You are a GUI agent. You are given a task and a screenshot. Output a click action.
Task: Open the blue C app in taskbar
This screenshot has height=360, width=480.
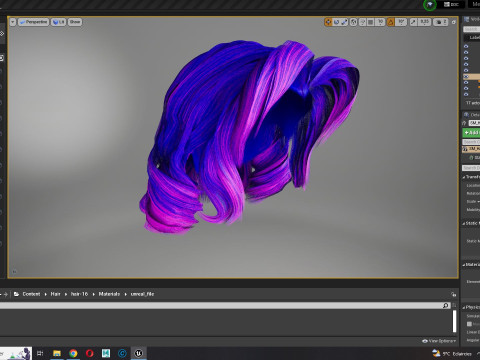pyautogui.click(x=122, y=353)
